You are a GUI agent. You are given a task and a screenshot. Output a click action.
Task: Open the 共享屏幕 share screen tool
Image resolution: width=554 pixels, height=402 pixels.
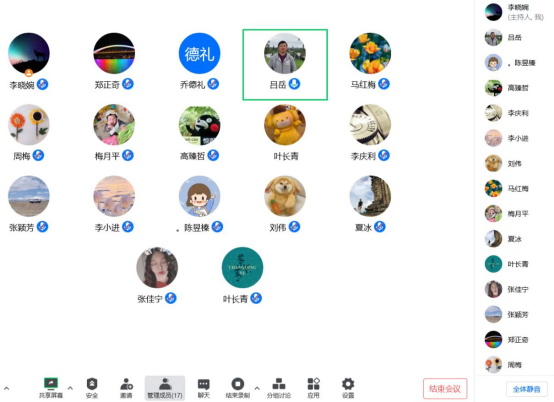51,388
